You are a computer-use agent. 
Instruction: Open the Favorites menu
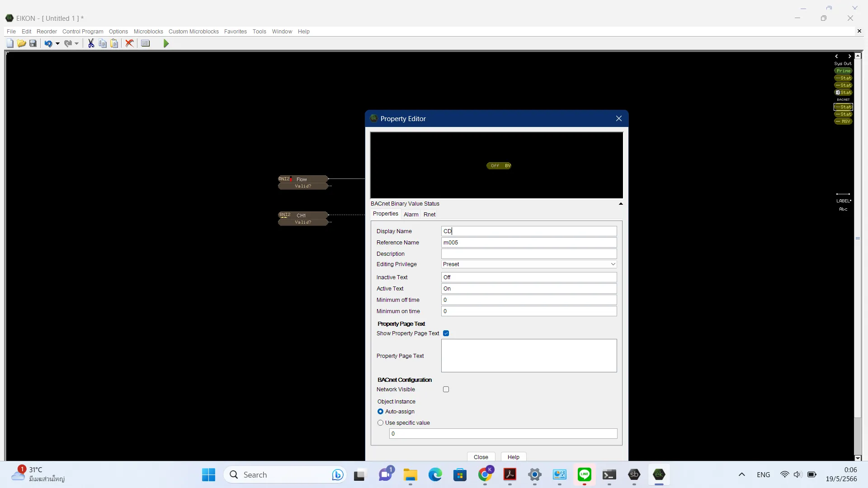(236, 32)
